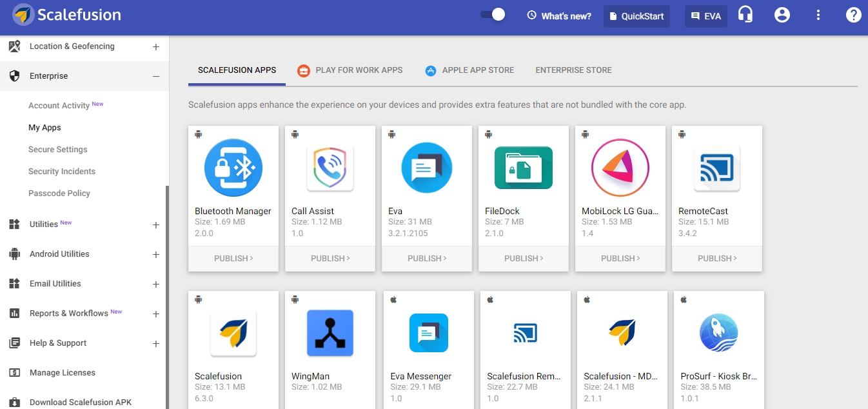Switch to Scalefusion Apps tab

237,70
